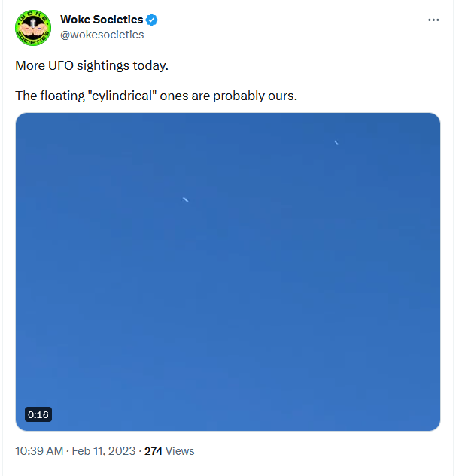This screenshot has height=476, width=456.
Task: Click the 274 view count number
Action: click(x=154, y=451)
